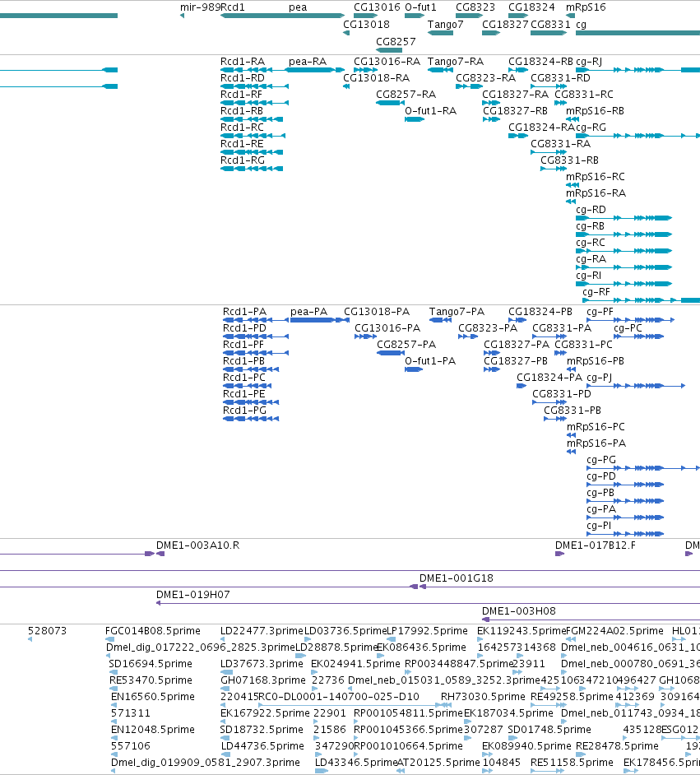Select the CG8331-RB transcript
Viewport: 700px width, 775px height.
pos(569,160)
